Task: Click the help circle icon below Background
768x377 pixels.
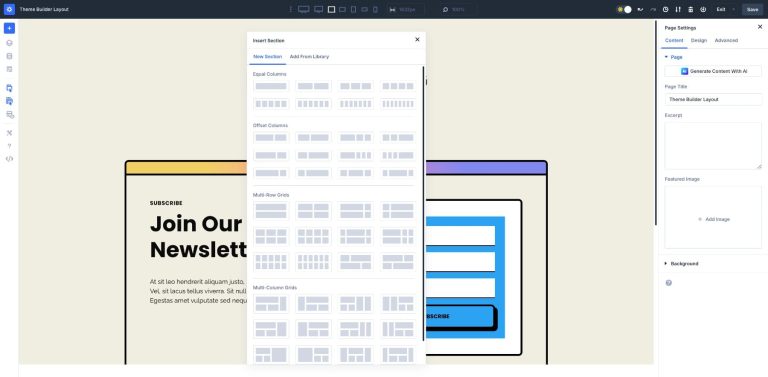Action: coord(669,283)
